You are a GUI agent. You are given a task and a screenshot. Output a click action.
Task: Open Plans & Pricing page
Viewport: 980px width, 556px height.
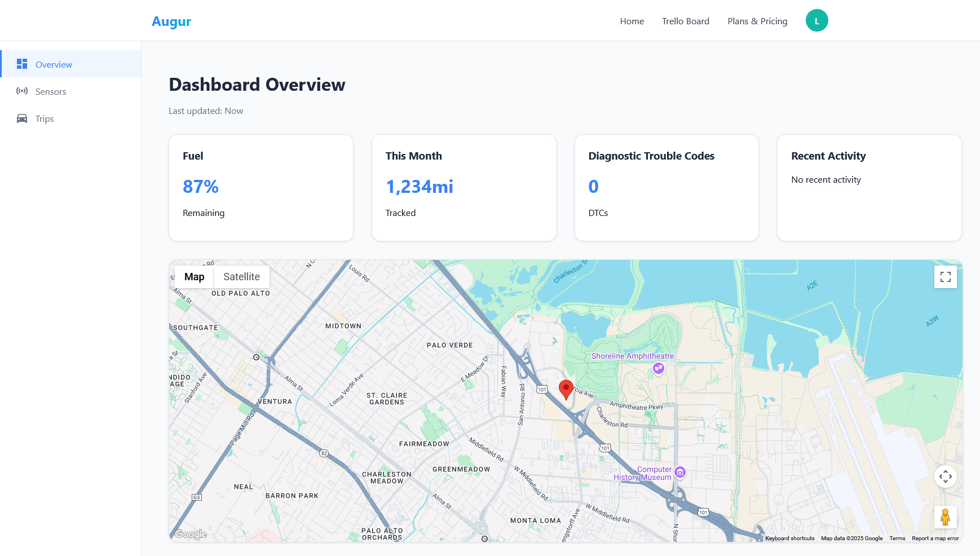coord(757,21)
